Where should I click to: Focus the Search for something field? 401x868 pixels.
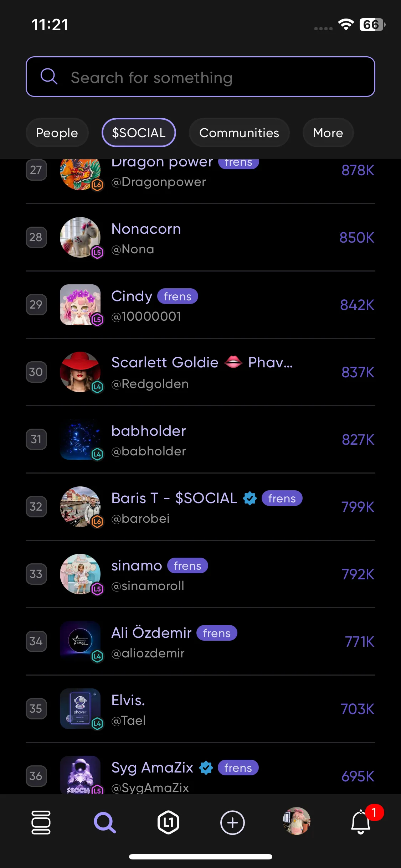tap(200, 77)
